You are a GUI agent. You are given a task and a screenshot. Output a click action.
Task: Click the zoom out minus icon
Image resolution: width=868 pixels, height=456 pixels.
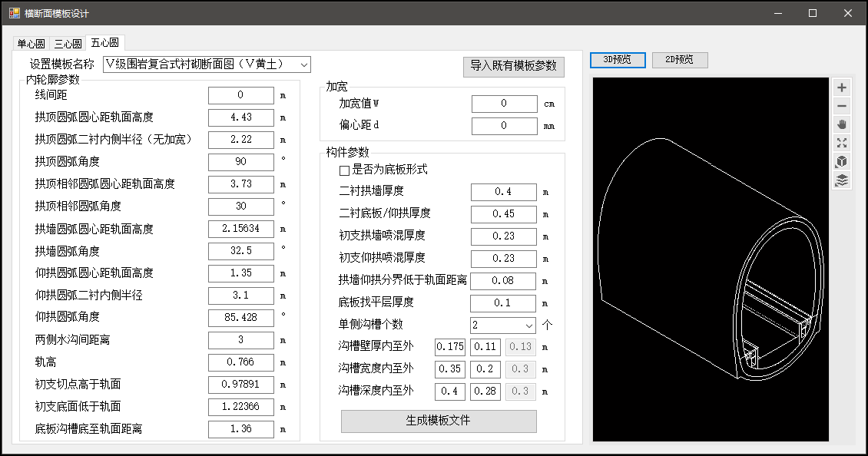[842, 106]
